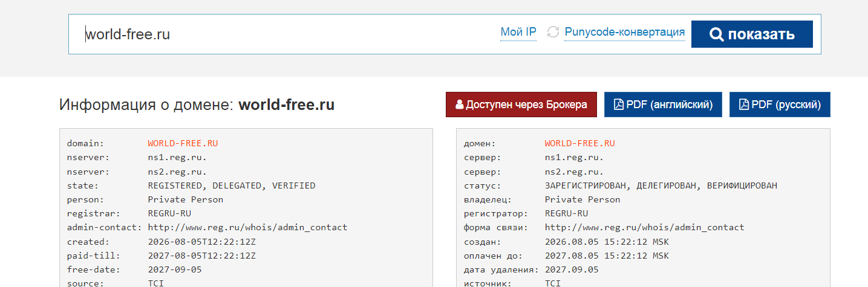The image size is (868, 287).
Task: Select the paid-till date 2027-08-05T12:22:12Z
Action: pos(201,256)
